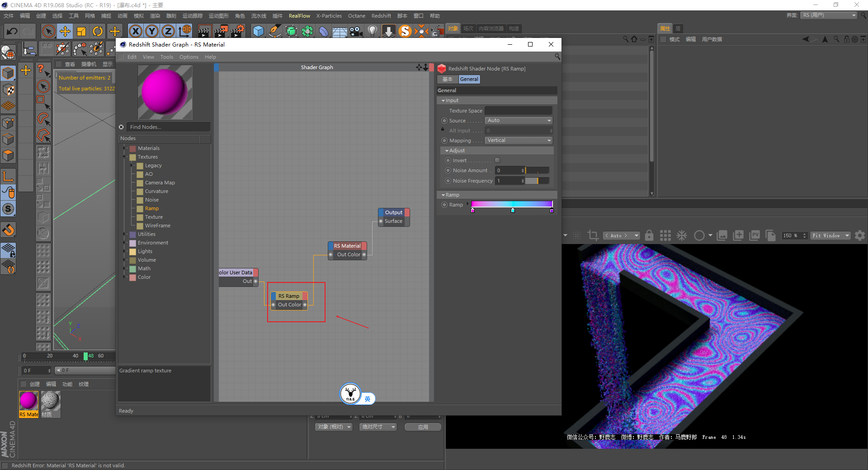Image resolution: width=868 pixels, height=470 pixels.
Task: Click the grid layout icon in render view
Action: point(665,235)
